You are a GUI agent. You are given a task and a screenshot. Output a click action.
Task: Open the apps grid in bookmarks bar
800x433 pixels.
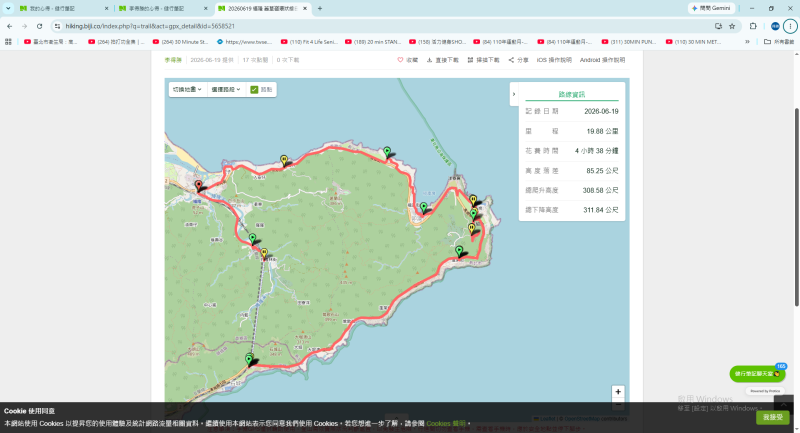click(x=8, y=42)
